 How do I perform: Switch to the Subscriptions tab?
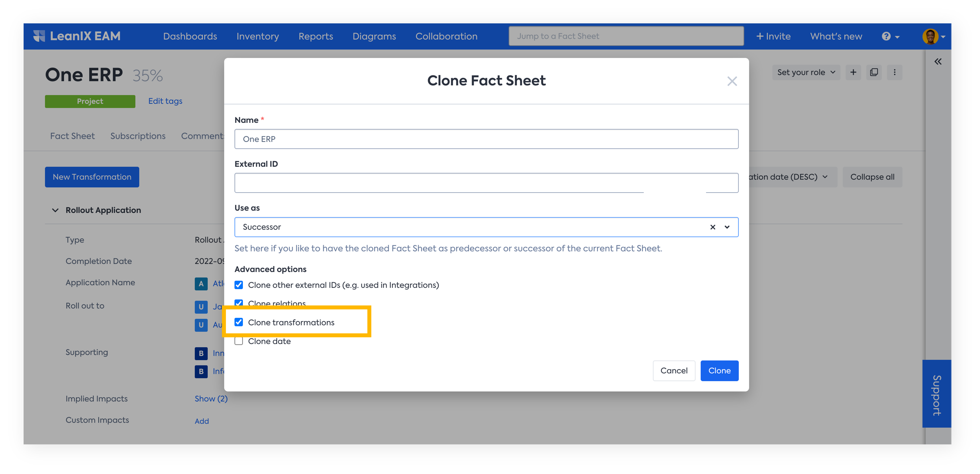pos(138,136)
